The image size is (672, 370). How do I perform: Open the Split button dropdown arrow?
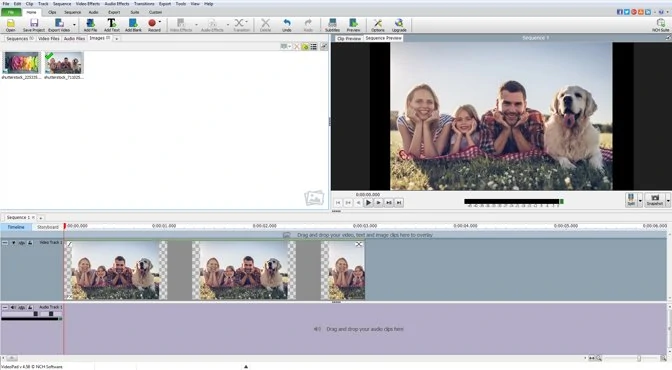coord(640,200)
